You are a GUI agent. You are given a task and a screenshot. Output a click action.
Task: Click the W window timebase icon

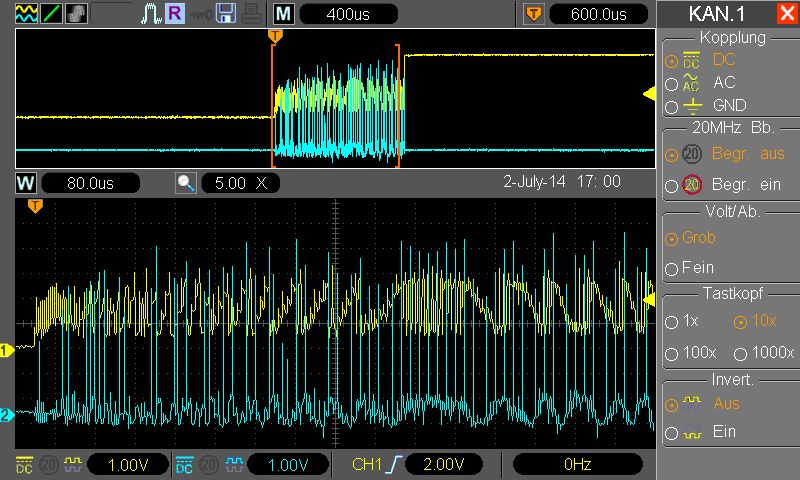(x=26, y=183)
